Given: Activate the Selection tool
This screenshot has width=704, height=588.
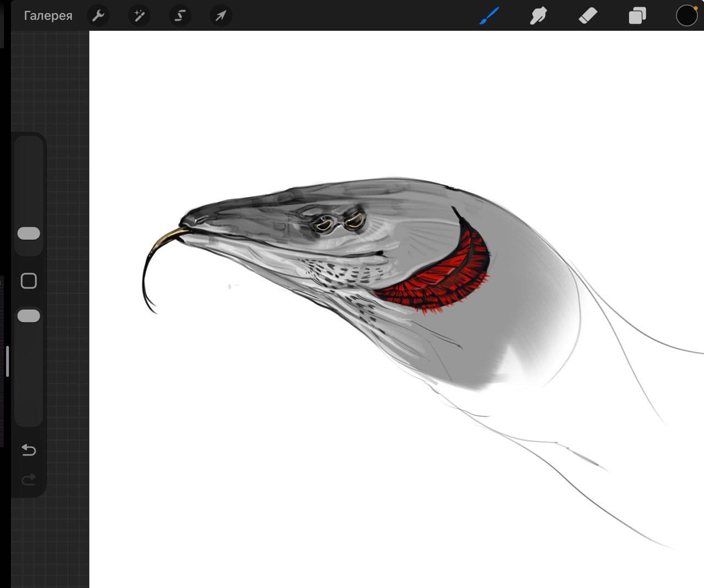Looking at the screenshot, I should [x=180, y=15].
